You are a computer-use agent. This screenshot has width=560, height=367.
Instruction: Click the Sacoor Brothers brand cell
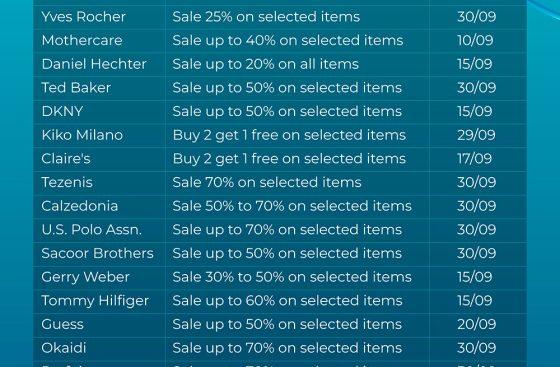97,253
